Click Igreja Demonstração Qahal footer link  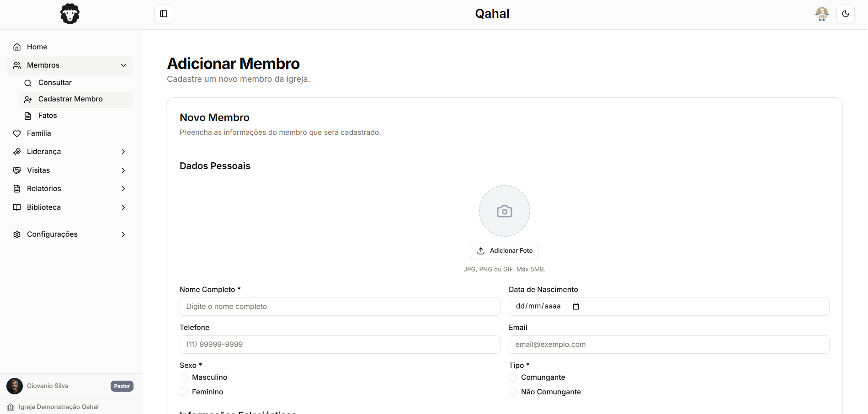[59, 407]
